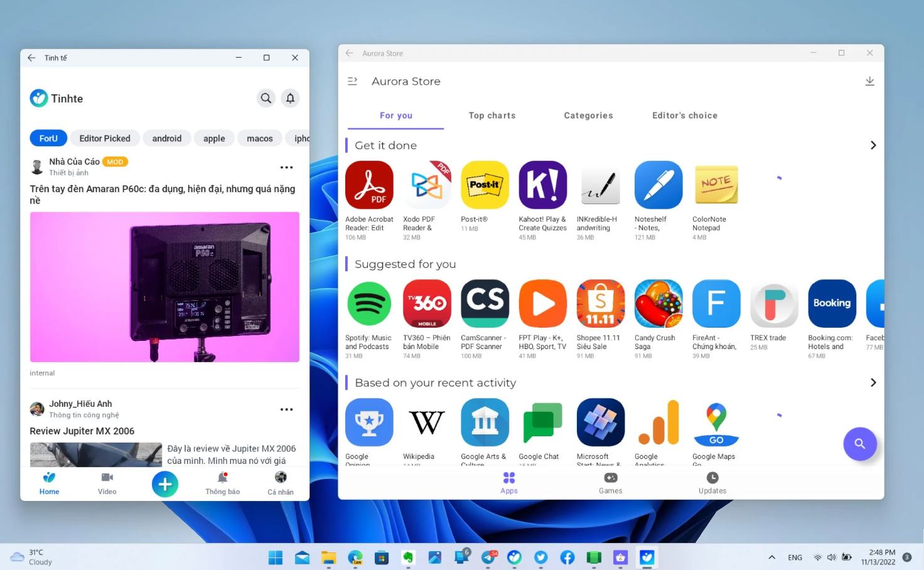Open Spotify Music and Podcasts app

pyautogui.click(x=369, y=303)
